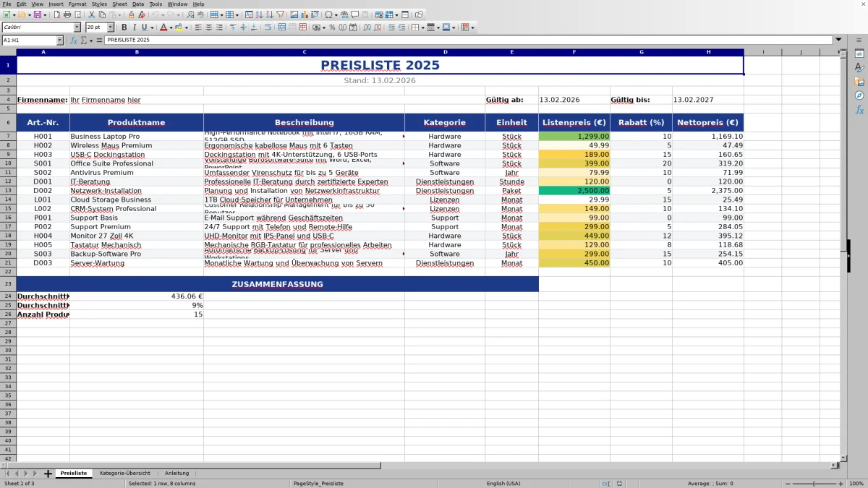Open the Data menu
868x488 pixels.
(137, 4)
